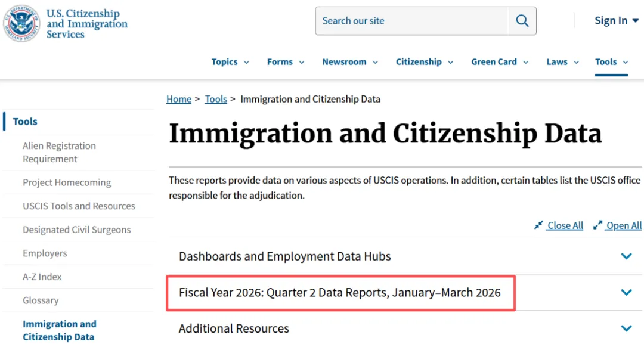644x344 pixels.
Task: Open Alien Registration Requirement sidebar link
Action: (59, 152)
